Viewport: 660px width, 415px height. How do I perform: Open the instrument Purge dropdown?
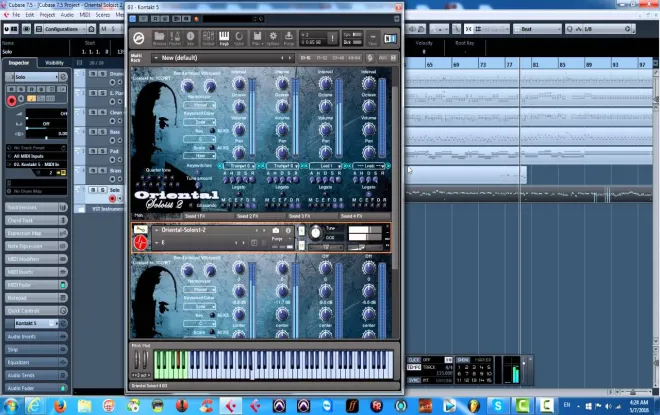pos(282,239)
